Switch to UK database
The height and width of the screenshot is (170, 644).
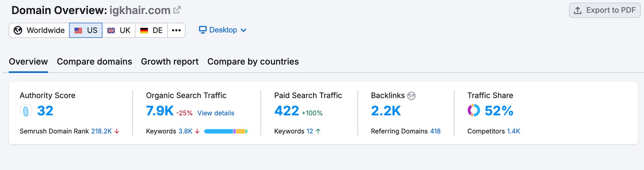click(x=119, y=30)
